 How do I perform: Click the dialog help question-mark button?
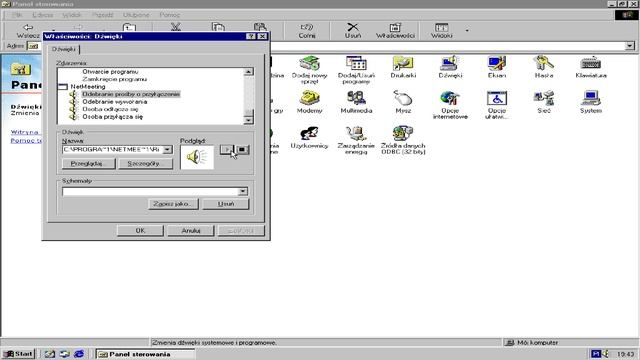coord(251,36)
